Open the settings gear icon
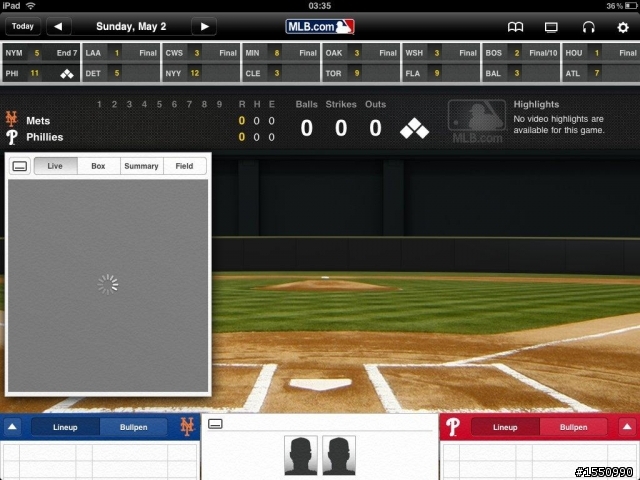This screenshot has height=480, width=640. [x=622, y=27]
